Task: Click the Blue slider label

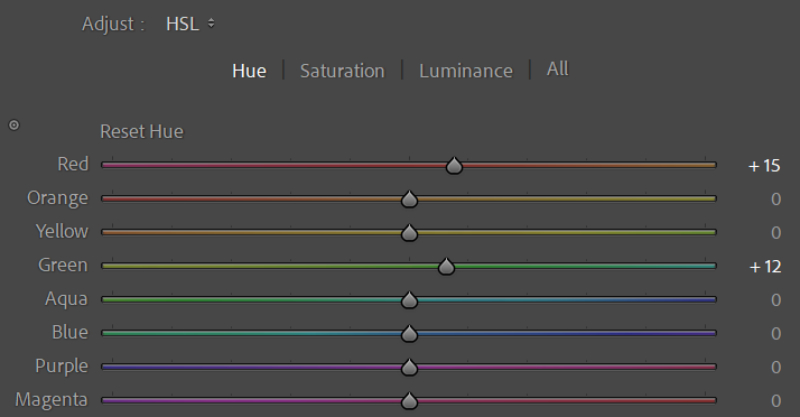Action: pos(69,332)
